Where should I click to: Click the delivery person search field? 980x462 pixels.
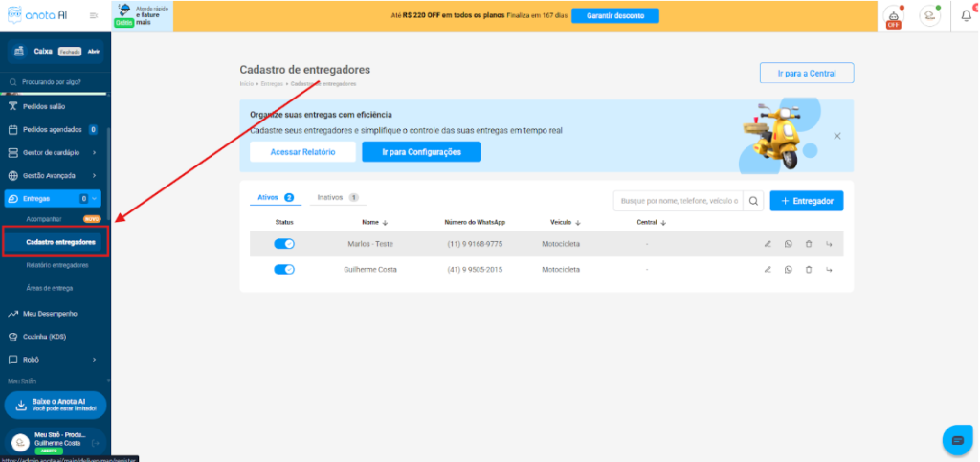click(678, 201)
